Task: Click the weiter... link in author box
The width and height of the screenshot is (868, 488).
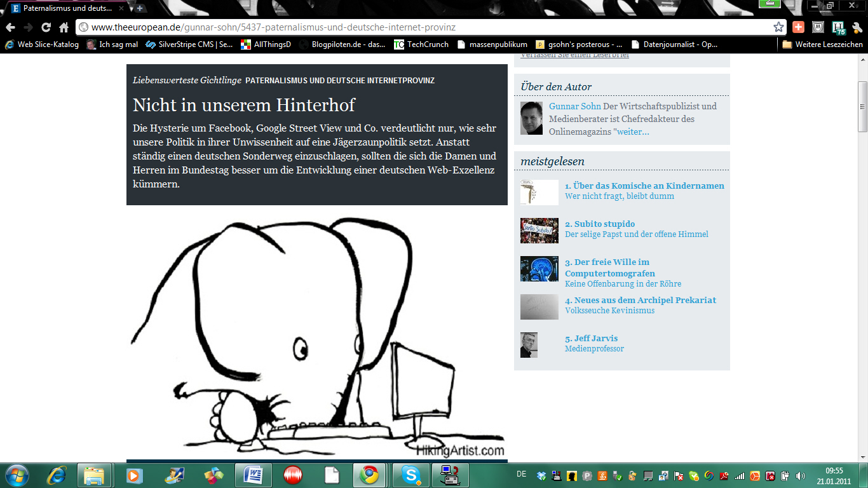Action: pyautogui.click(x=633, y=132)
